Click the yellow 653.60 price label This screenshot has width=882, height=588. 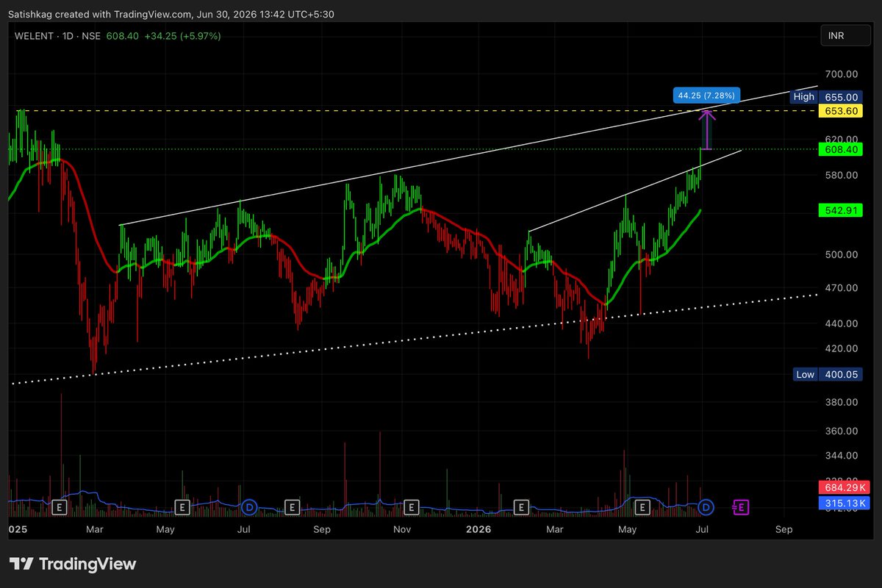(842, 111)
